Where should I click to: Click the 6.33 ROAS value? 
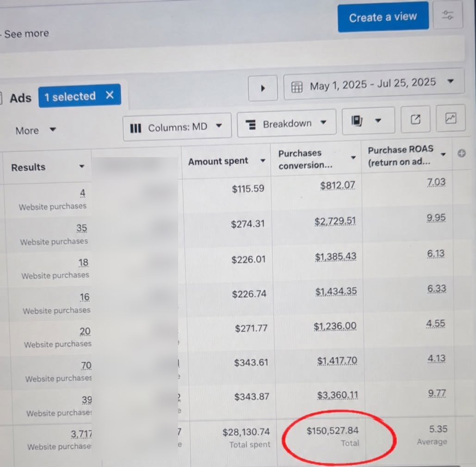click(437, 288)
